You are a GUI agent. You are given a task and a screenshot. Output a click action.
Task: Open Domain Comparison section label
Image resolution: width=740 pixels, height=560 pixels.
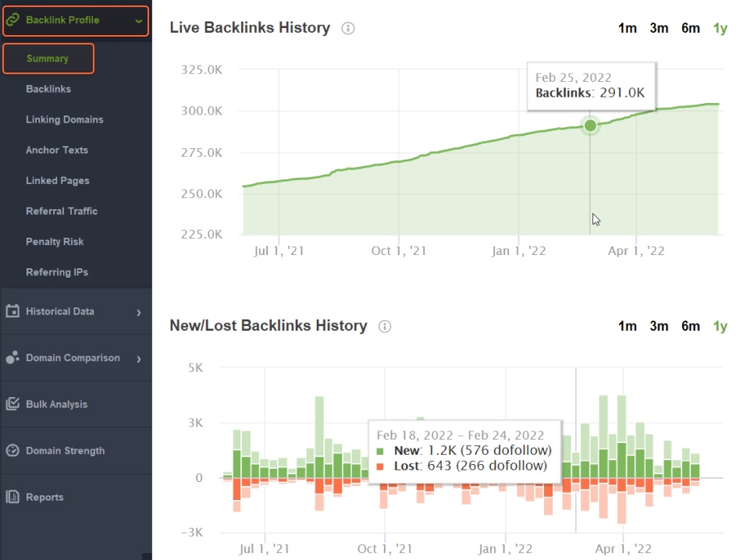pyautogui.click(x=73, y=358)
